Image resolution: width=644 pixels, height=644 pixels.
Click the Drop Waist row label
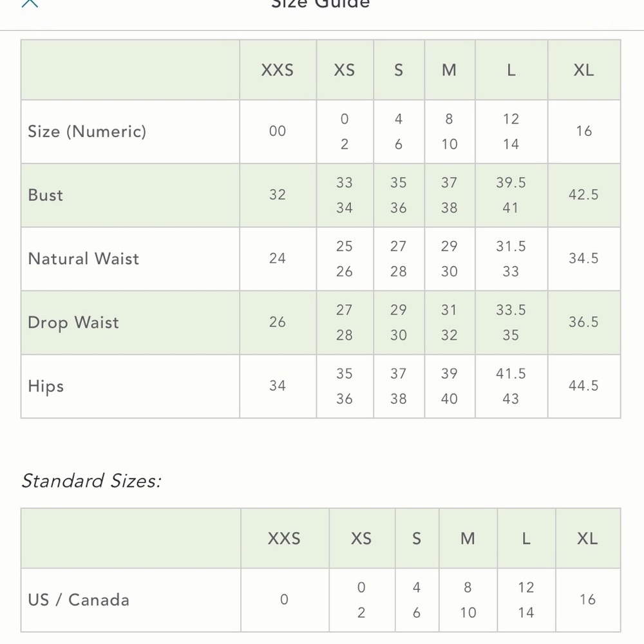[x=73, y=323]
